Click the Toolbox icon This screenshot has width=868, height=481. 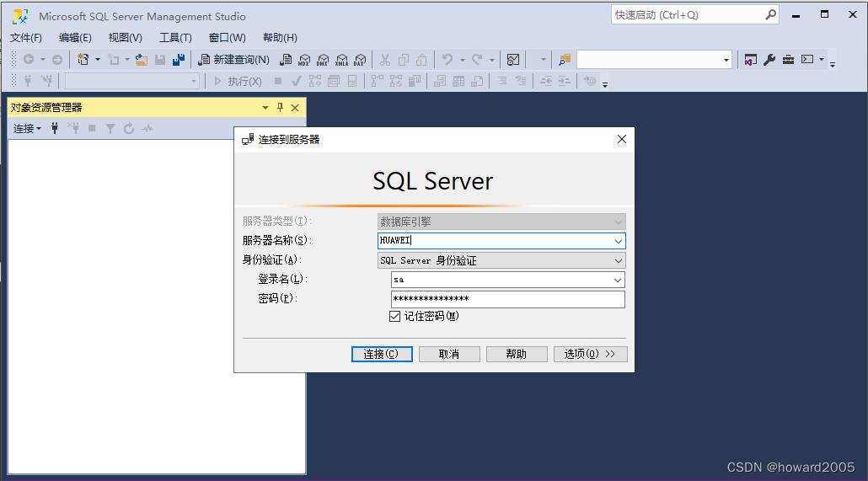coord(788,59)
